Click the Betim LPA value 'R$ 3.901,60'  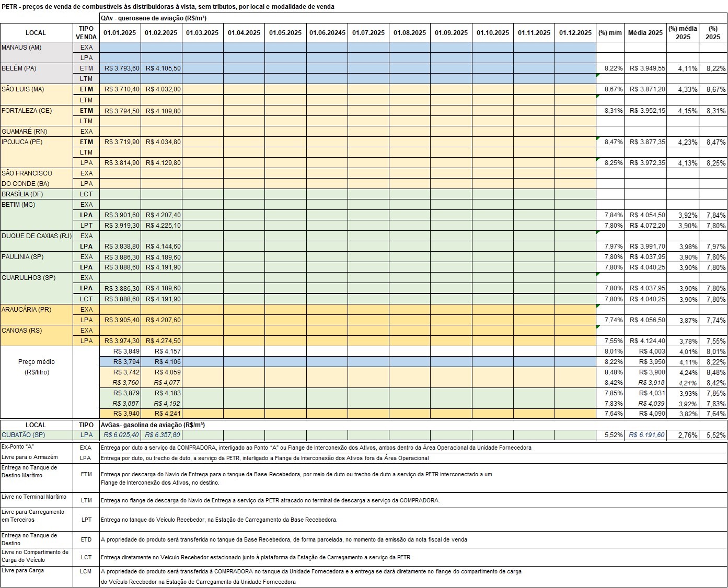(120, 215)
